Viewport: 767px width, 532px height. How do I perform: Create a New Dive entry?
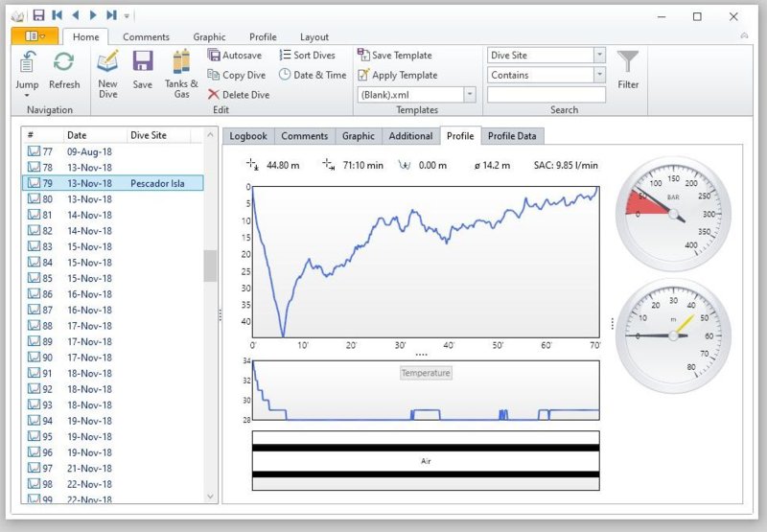pyautogui.click(x=107, y=63)
